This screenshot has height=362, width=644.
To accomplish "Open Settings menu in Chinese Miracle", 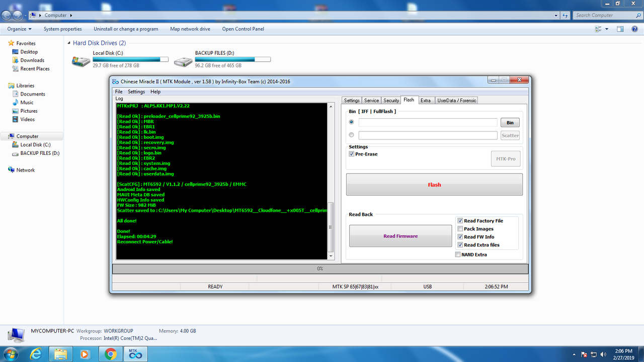I will pyautogui.click(x=136, y=92).
